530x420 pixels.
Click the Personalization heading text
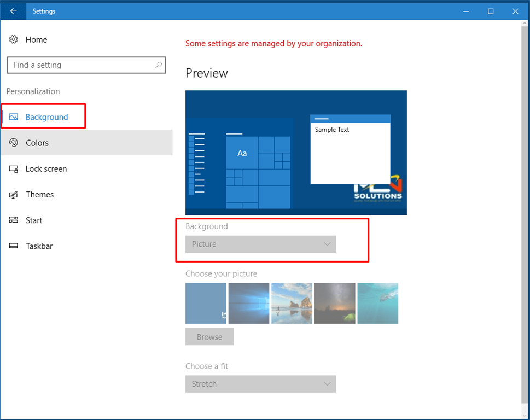tap(33, 91)
